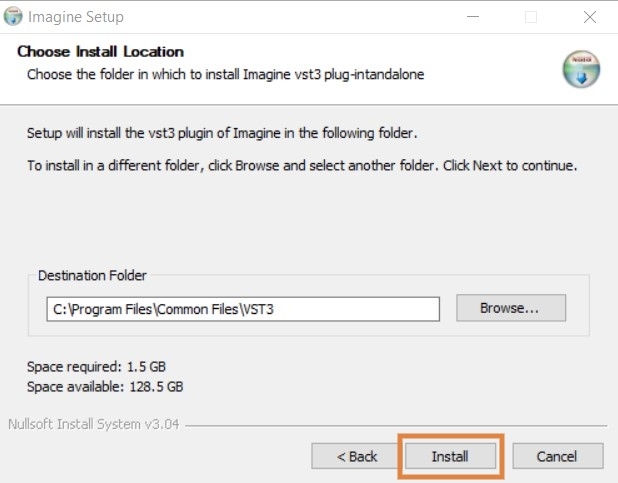618x483 pixels.
Task: Click the "Choose Install Location" heading
Action: 101,52
